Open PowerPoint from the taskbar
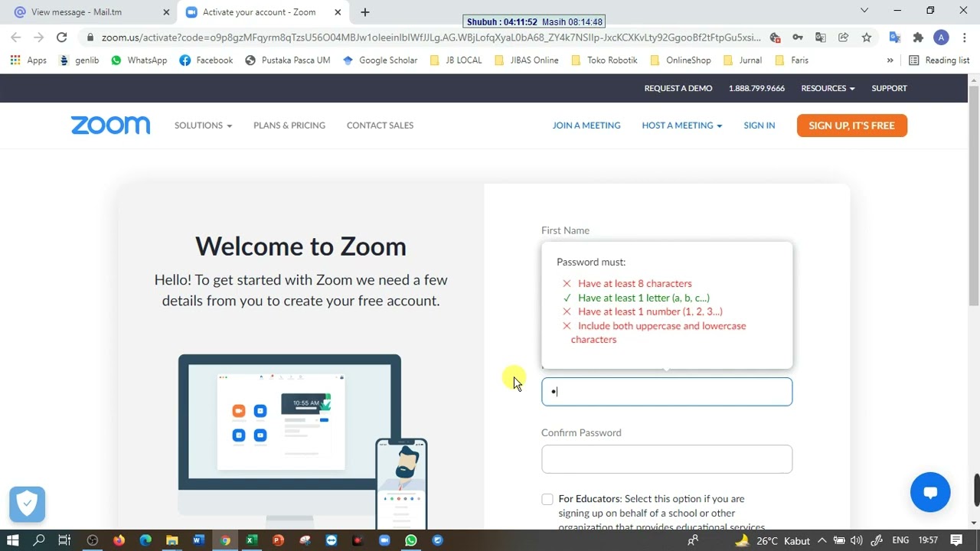 (278, 540)
